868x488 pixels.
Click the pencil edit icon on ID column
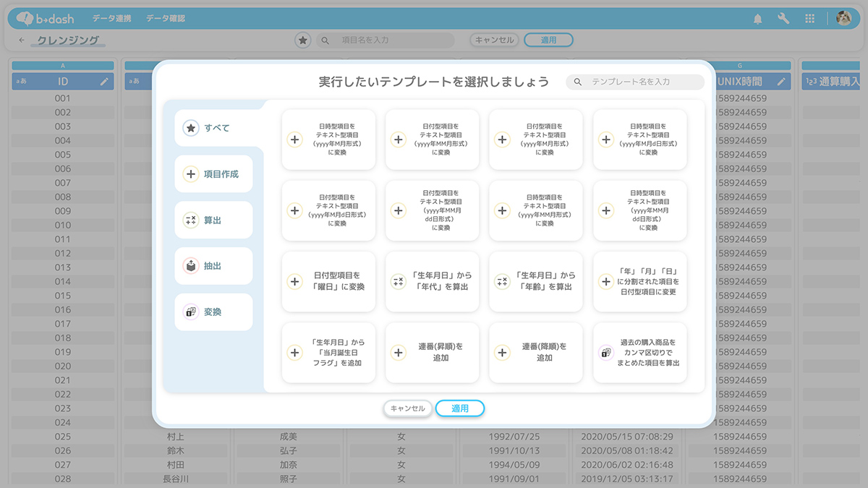click(104, 82)
